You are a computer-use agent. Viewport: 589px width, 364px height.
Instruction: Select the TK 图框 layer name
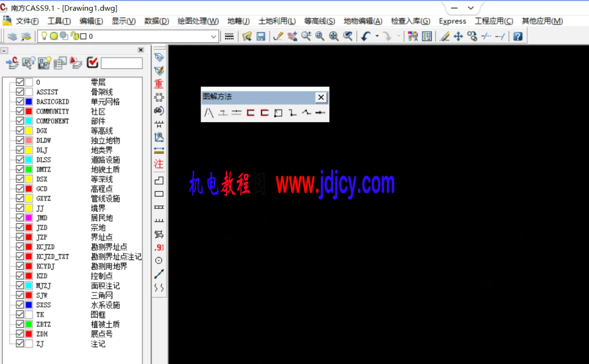click(x=40, y=314)
